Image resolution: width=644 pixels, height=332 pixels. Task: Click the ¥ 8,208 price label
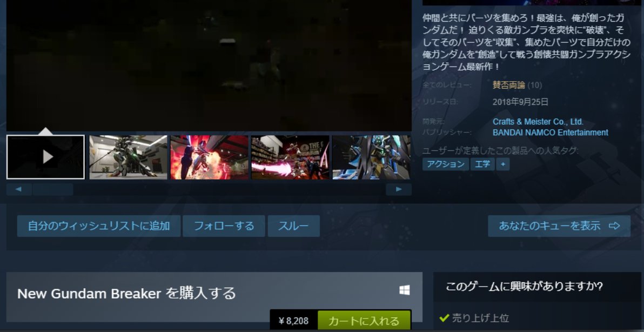click(x=294, y=321)
